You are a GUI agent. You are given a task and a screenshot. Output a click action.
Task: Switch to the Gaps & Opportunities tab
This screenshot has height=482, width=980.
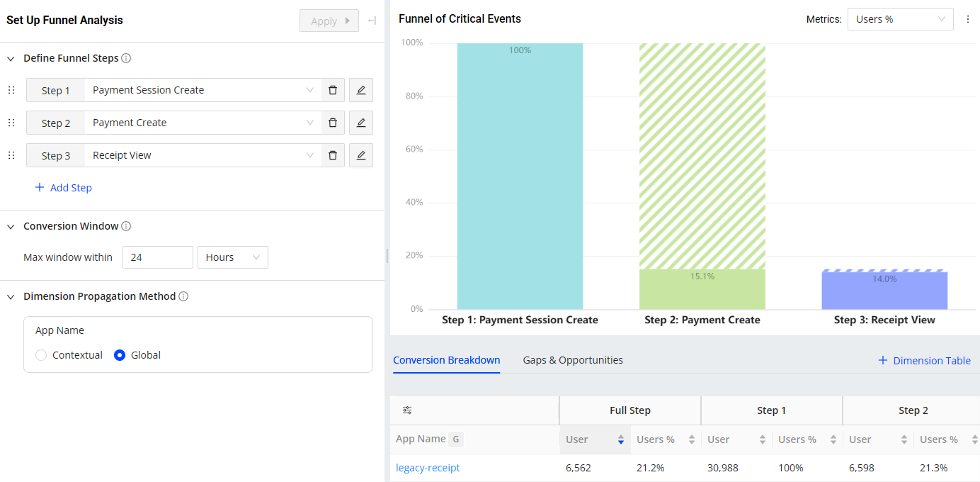pos(573,360)
